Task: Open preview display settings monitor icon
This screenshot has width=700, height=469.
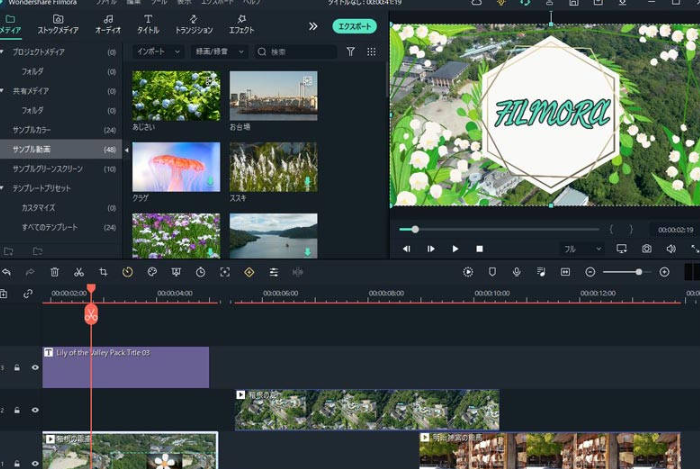Action: pyautogui.click(x=621, y=249)
